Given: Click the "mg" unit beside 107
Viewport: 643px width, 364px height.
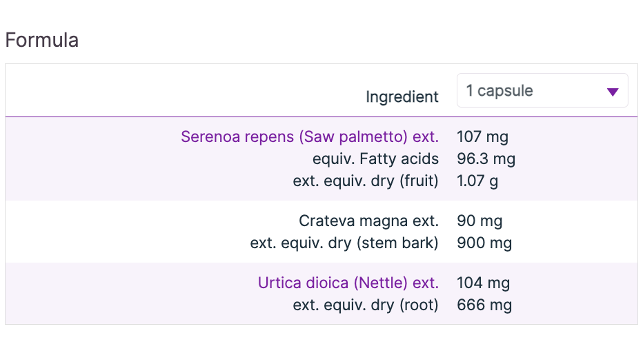Looking at the screenshot, I should click(x=497, y=136).
